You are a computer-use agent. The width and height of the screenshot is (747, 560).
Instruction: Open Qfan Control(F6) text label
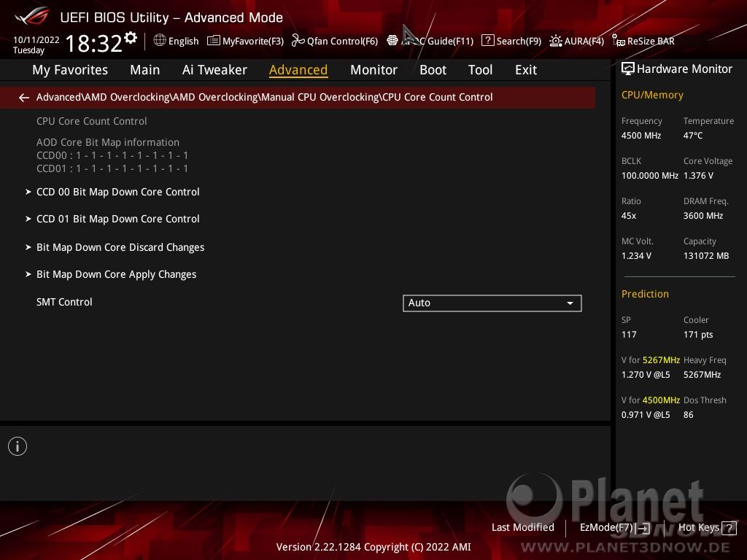(343, 42)
